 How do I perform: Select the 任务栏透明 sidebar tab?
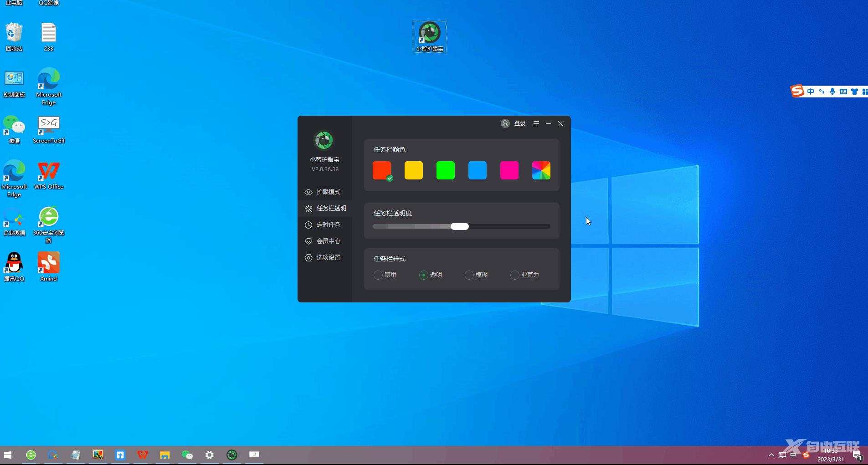coord(324,208)
